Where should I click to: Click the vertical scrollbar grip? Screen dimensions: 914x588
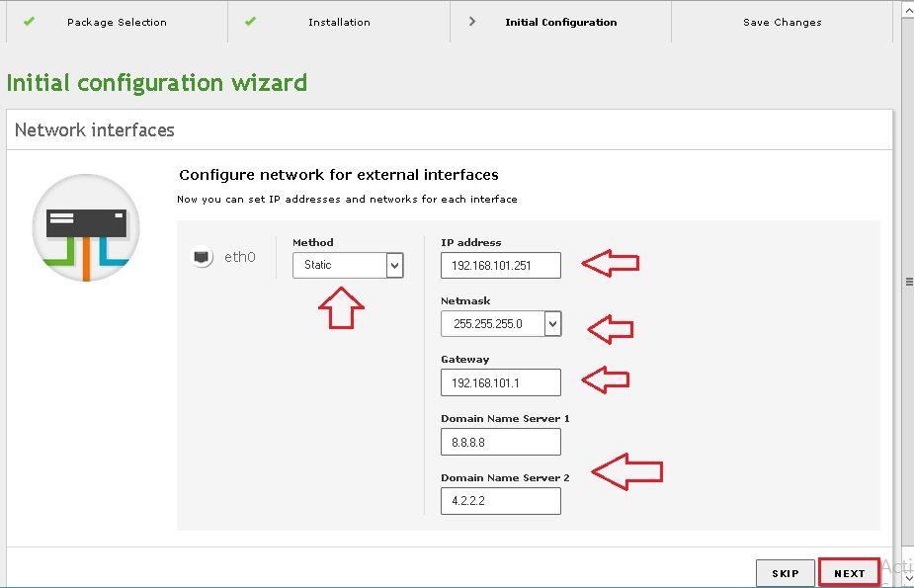(x=909, y=282)
